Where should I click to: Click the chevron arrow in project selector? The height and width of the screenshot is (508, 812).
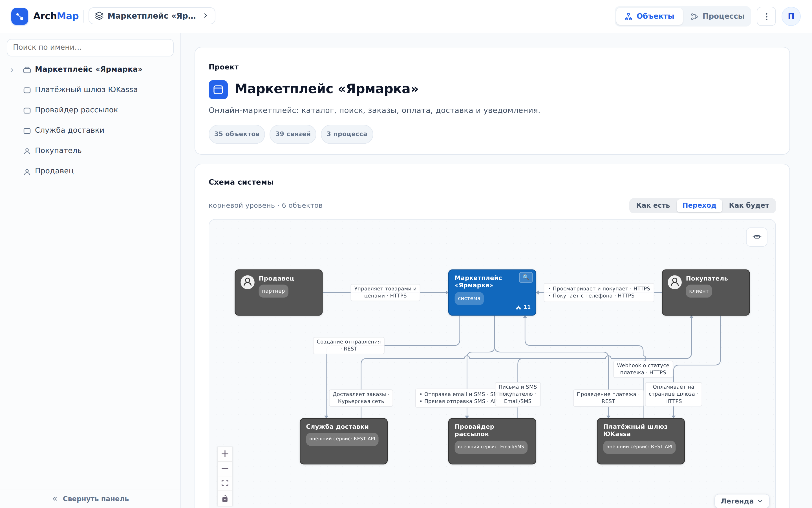tap(206, 16)
